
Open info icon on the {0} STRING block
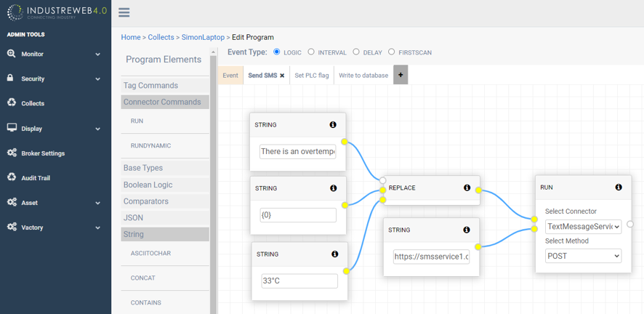[x=334, y=188]
